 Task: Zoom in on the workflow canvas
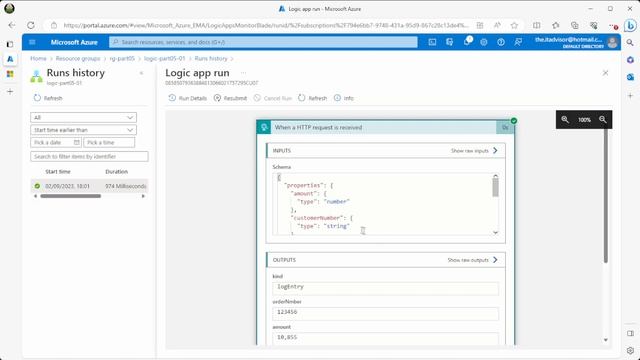(565, 120)
